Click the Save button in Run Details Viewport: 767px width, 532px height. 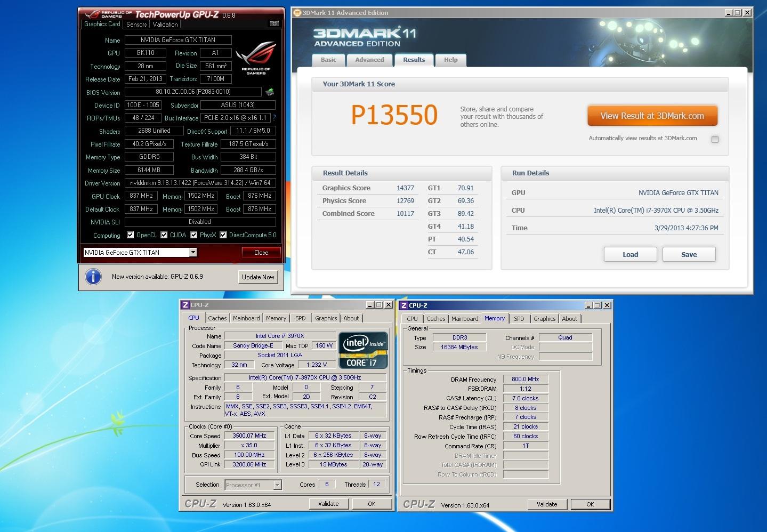(689, 254)
